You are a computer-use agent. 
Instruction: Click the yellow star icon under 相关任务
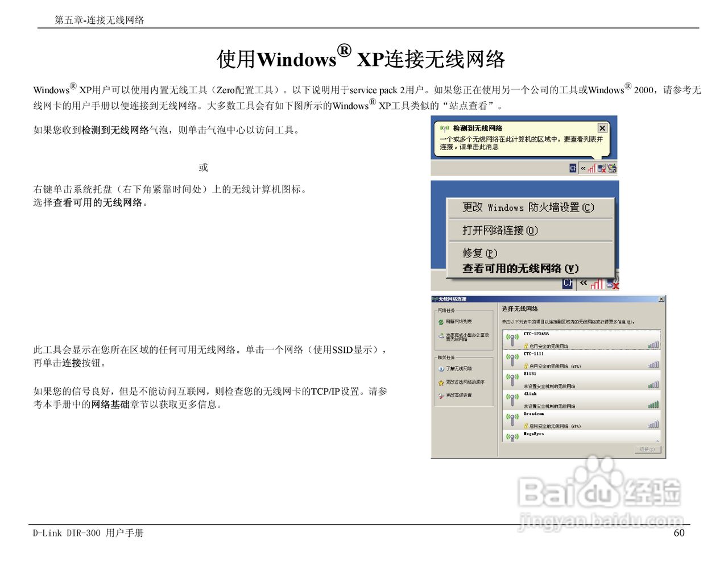click(441, 382)
